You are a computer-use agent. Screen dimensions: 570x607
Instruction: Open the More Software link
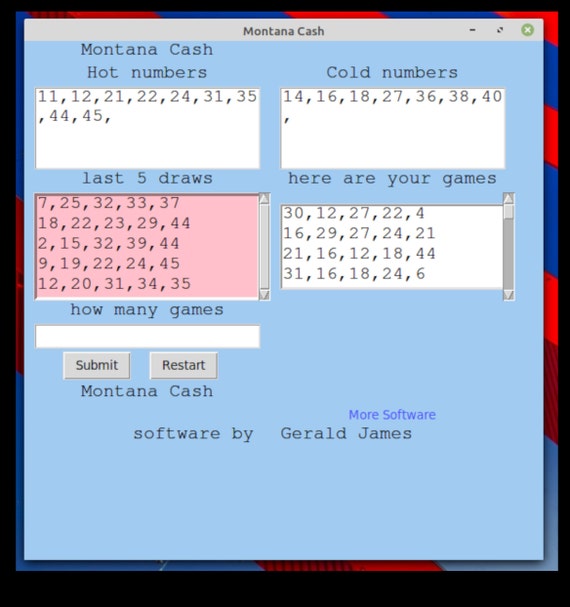(392, 415)
